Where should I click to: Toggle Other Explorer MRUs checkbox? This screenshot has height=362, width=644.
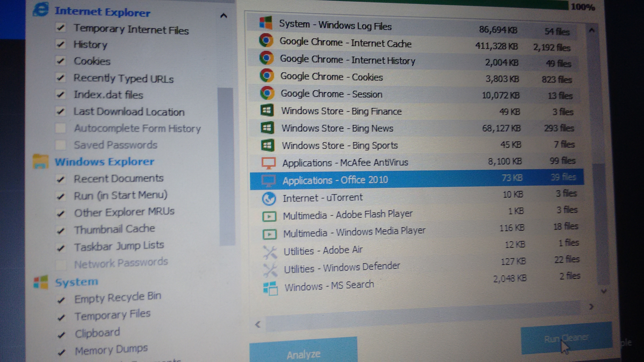pyautogui.click(x=61, y=213)
